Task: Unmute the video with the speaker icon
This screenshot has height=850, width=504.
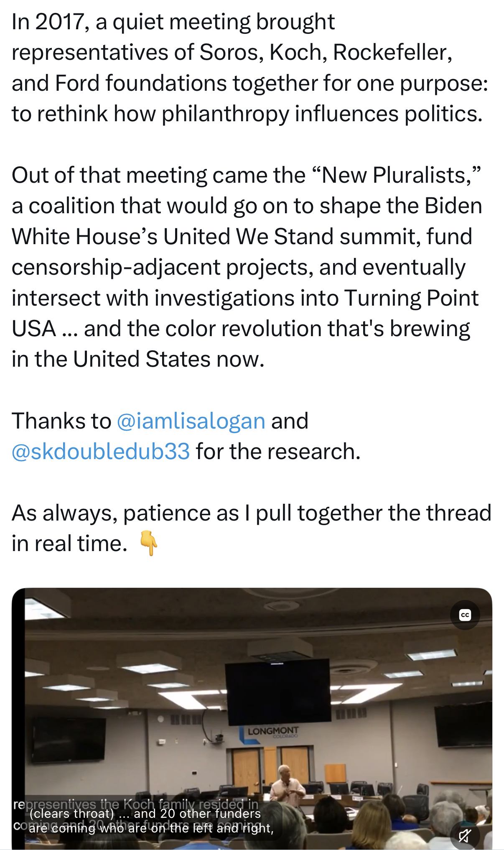Action: coord(465,835)
